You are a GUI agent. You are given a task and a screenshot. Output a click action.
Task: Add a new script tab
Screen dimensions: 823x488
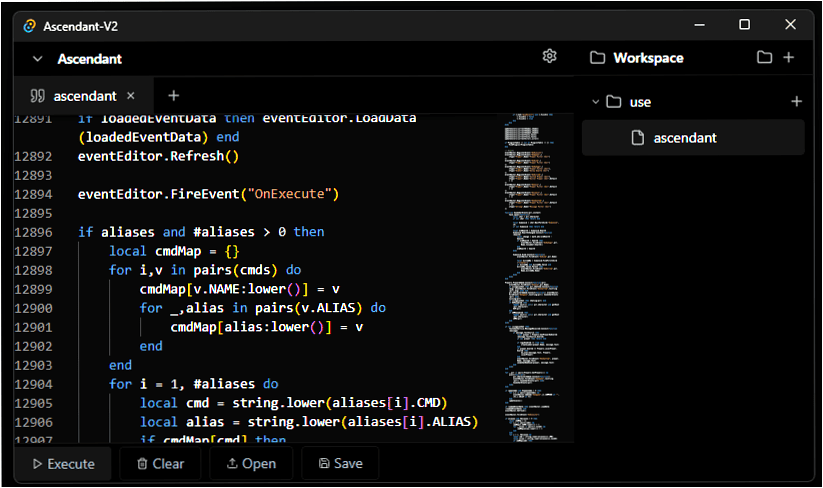[173, 96]
